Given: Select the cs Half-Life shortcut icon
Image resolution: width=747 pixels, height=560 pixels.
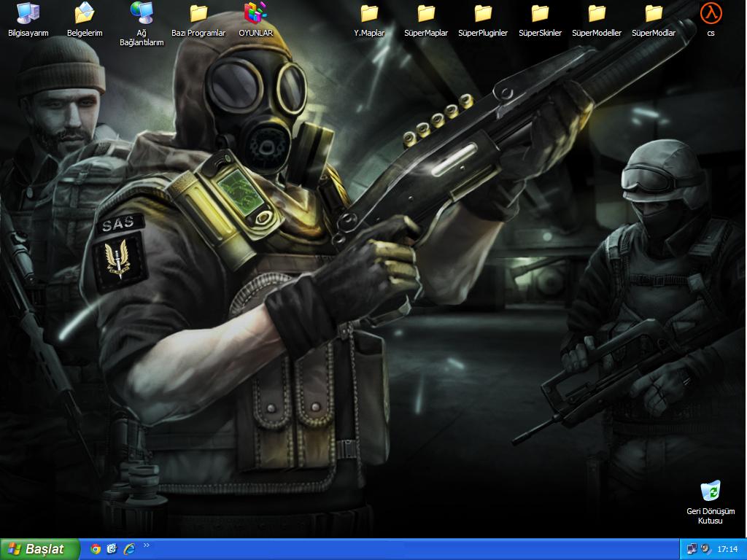Looking at the screenshot, I should click(x=711, y=13).
